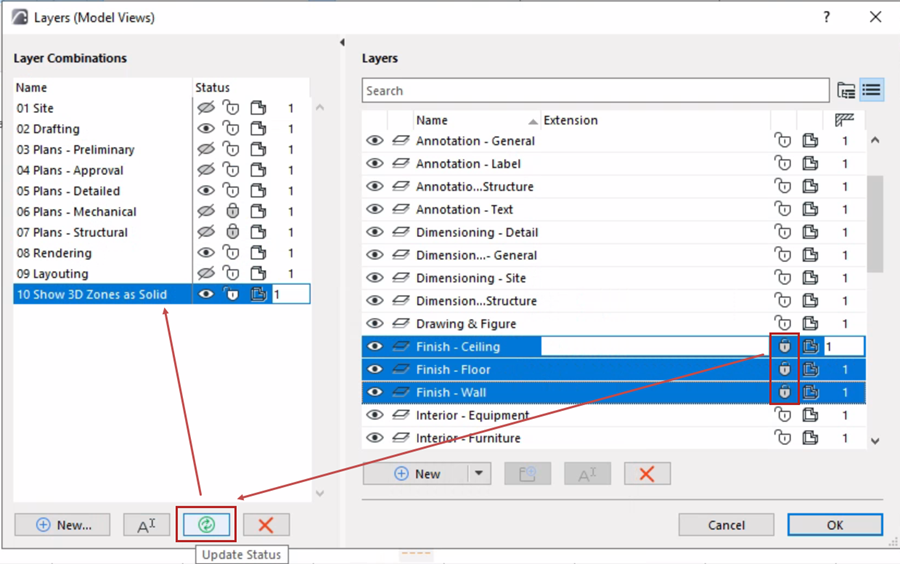Click the Extension column header
The height and width of the screenshot is (564, 900).
655,120
